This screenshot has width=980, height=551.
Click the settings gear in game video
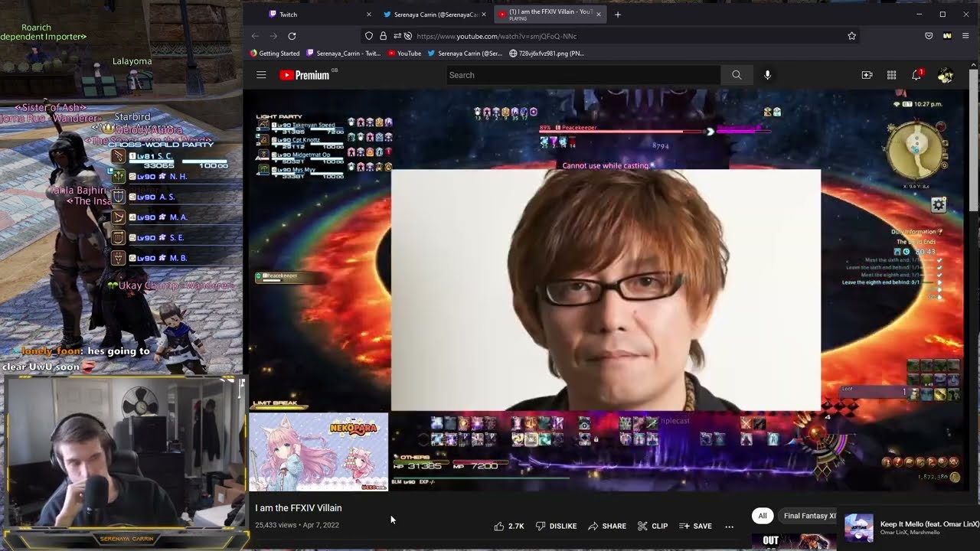pos(939,204)
